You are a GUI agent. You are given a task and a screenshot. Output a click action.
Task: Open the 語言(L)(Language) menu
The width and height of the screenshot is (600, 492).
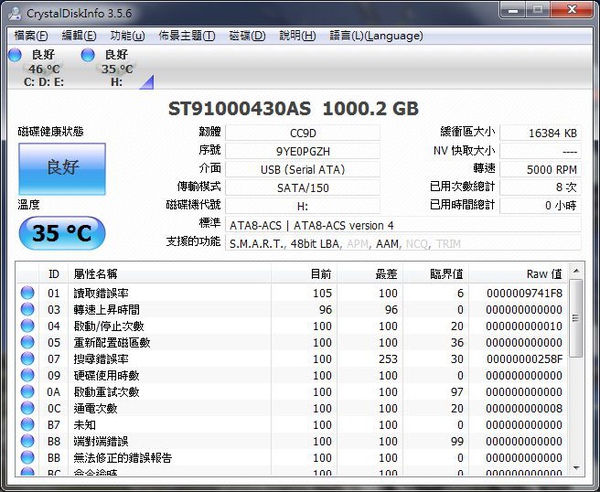pos(376,36)
